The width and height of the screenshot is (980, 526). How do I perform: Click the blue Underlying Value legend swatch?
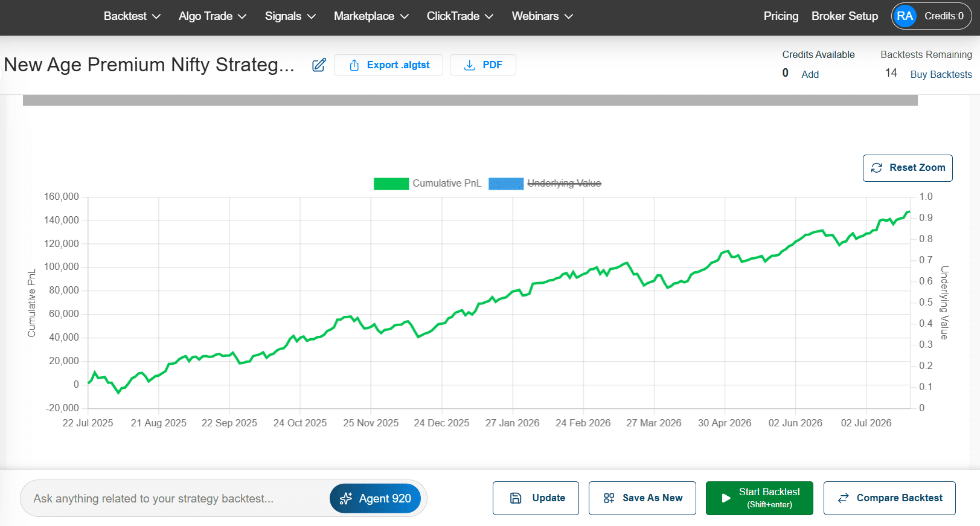point(506,184)
